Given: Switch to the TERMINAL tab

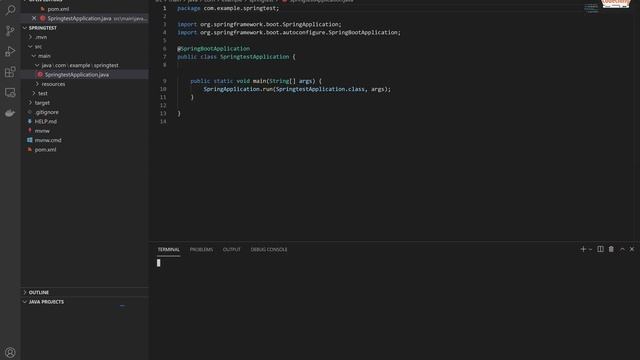Looking at the screenshot, I should [x=169, y=249].
